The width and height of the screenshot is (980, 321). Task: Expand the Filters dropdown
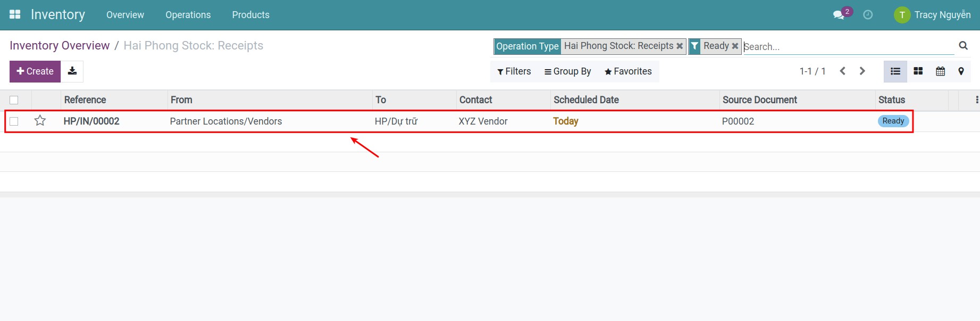click(514, 71)
